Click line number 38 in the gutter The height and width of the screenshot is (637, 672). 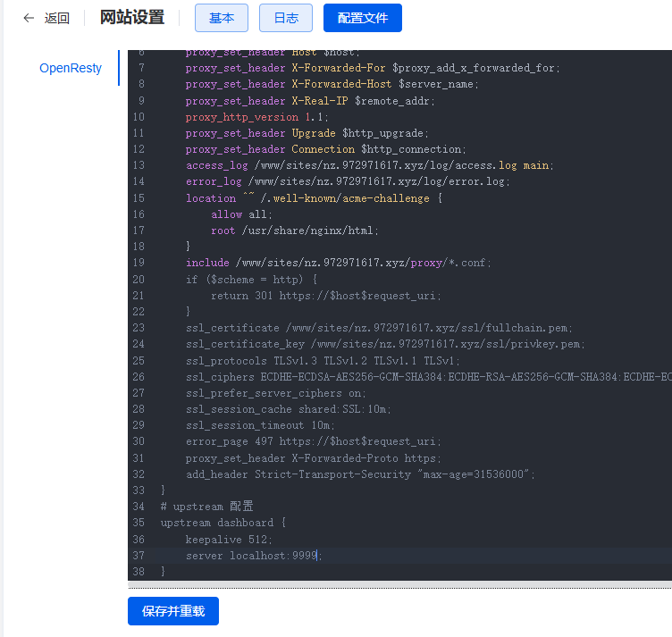point(139,572)
